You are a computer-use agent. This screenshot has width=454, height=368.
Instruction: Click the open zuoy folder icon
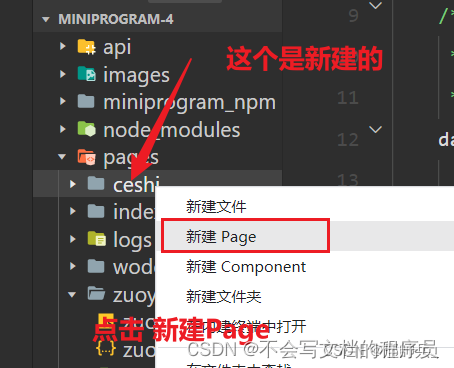click(x=96, y=294)
